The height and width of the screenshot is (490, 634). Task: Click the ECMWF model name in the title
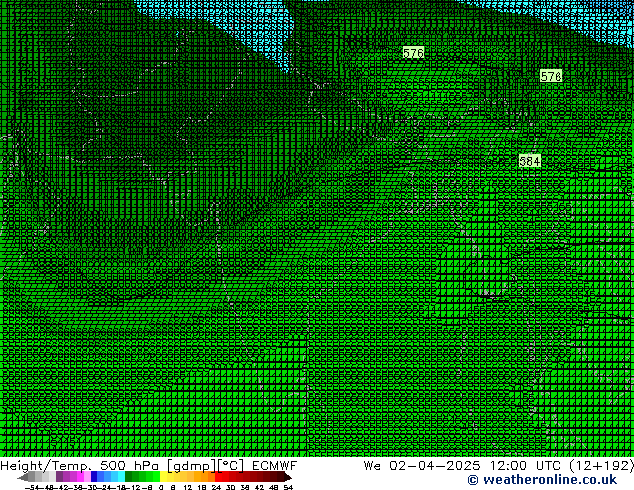[x=275, y=466]
